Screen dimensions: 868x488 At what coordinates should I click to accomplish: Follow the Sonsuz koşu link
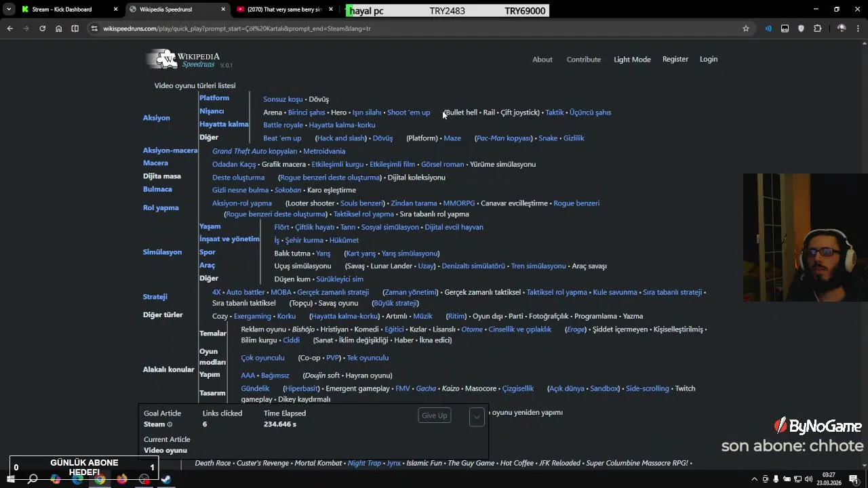point(283,99)
